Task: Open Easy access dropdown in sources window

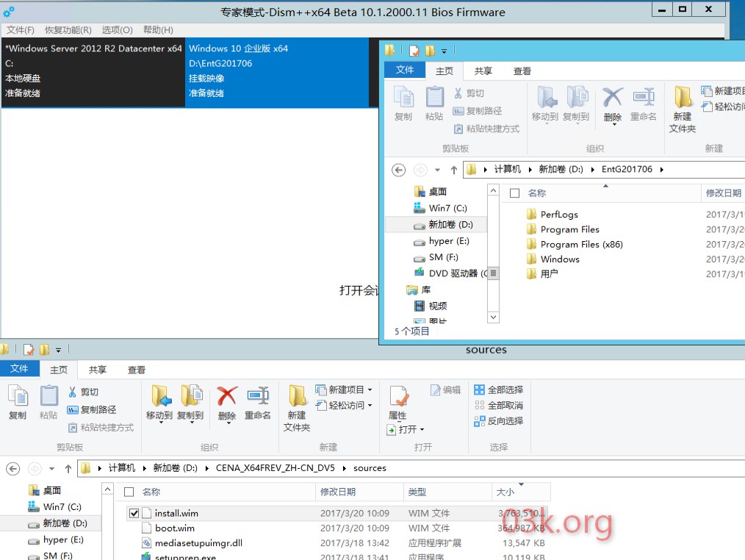Action: (344, 406)
